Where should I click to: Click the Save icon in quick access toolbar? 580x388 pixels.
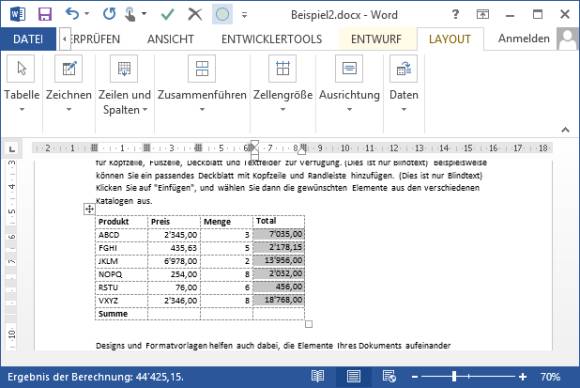pyautogui.click(x=45, y=15)
